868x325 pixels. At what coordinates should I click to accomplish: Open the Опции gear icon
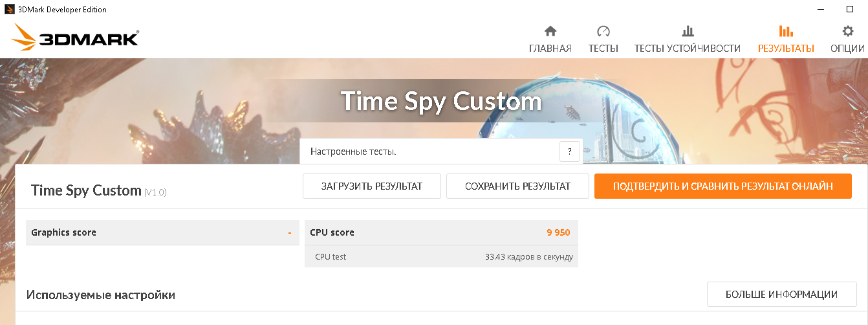coord(847,31)
